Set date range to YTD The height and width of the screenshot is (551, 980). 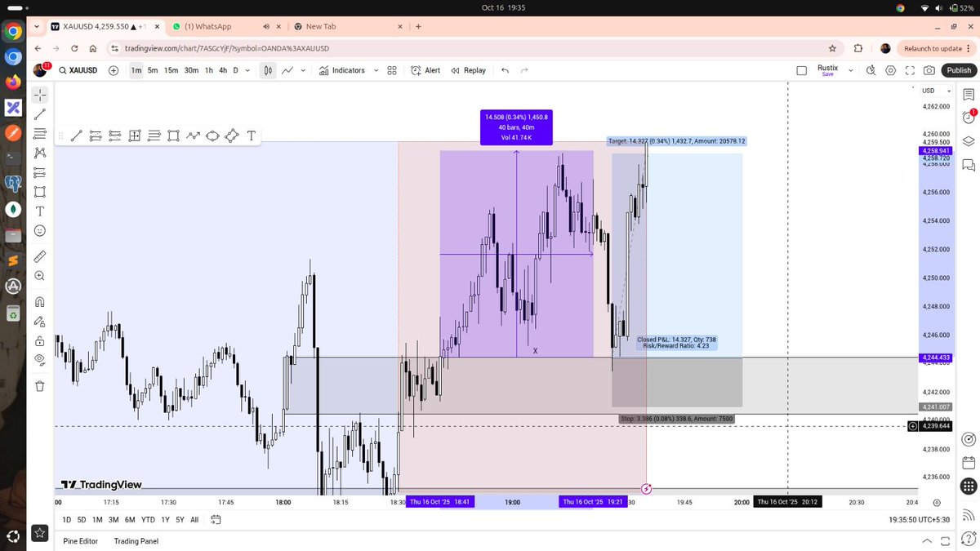coord(148,519)
